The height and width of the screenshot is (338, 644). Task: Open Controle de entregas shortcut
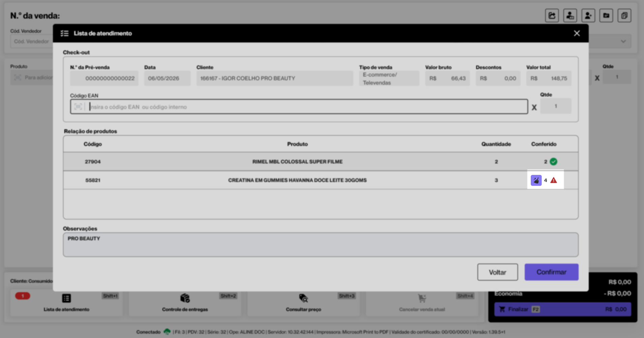(185, 303)
